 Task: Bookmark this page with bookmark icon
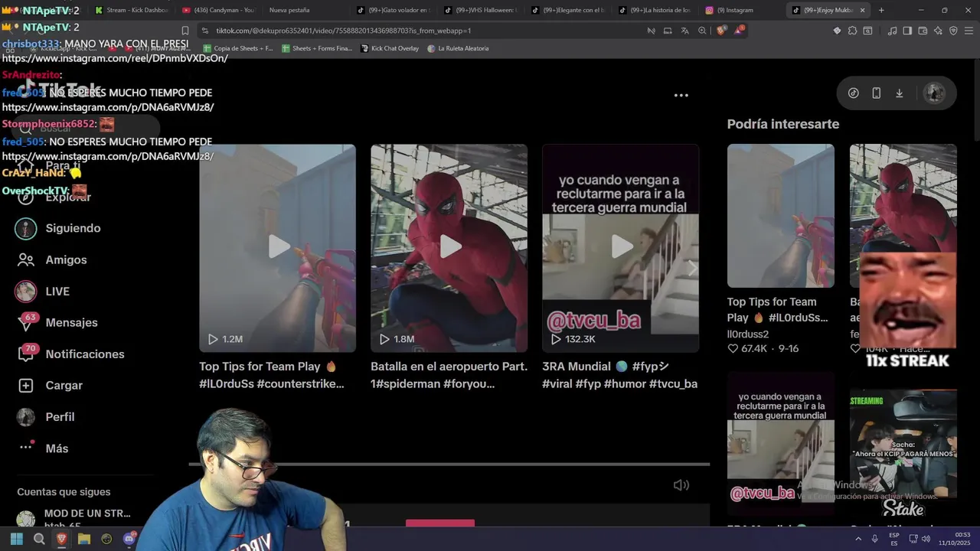[185, 31]
